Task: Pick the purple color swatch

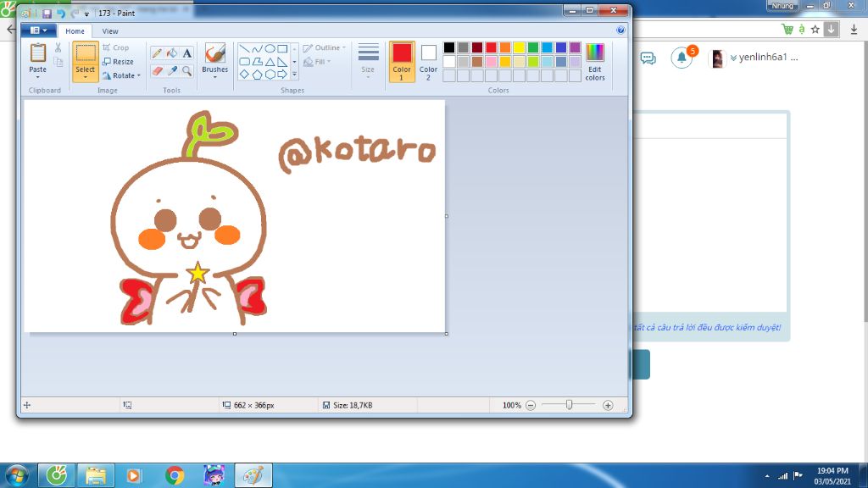Action: click(575, 47)
